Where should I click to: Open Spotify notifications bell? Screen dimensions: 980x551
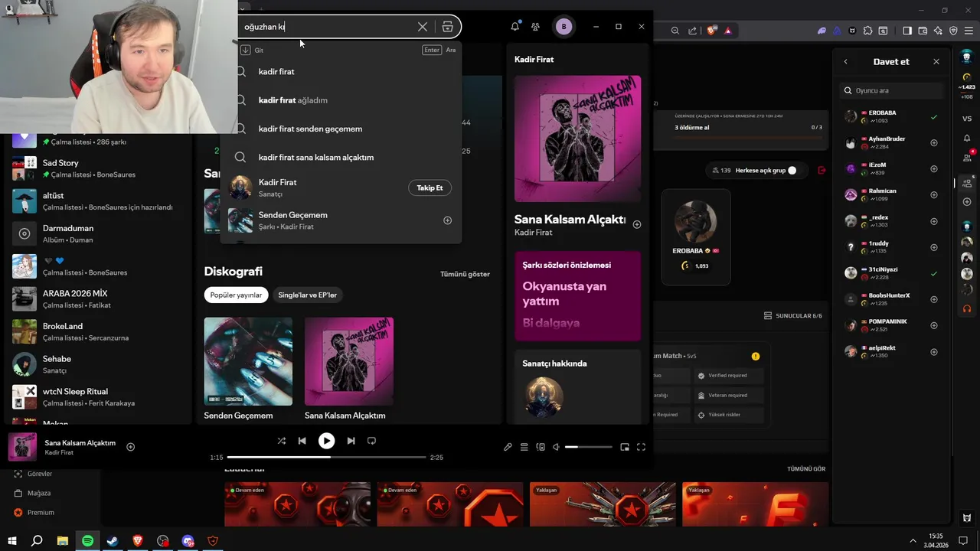pyautogui.click(x=515, y=27)
